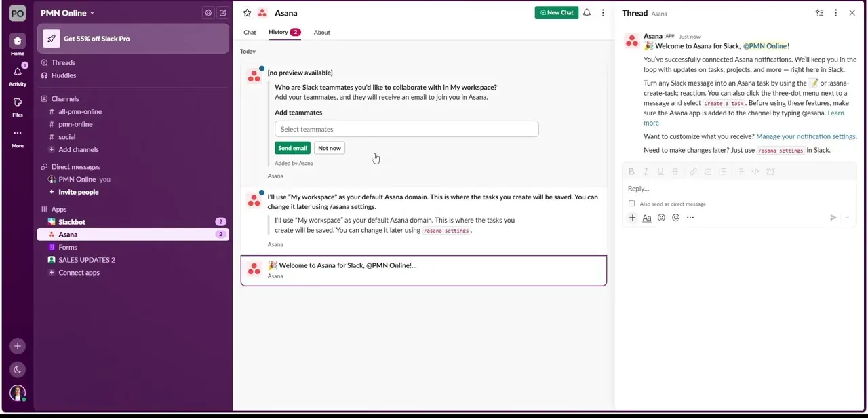
Task: Open thread three-dot options menu
Action: point(835,13)
